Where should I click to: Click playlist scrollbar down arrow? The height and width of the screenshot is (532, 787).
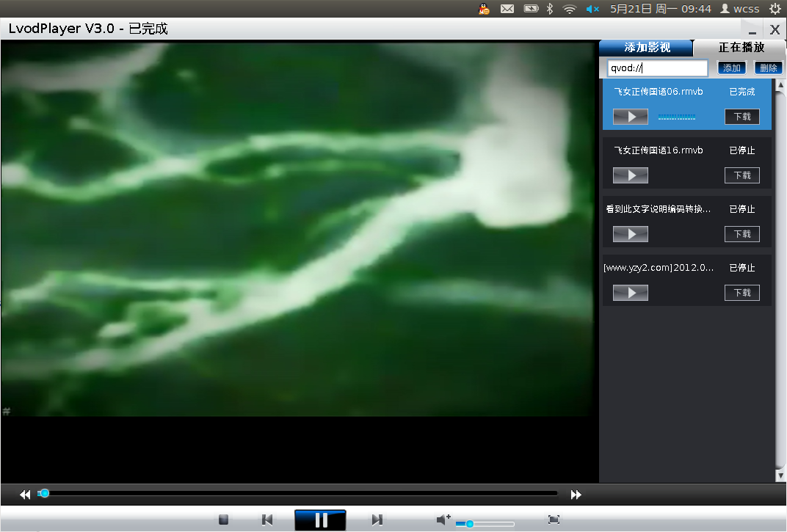(x=780, y=475)
